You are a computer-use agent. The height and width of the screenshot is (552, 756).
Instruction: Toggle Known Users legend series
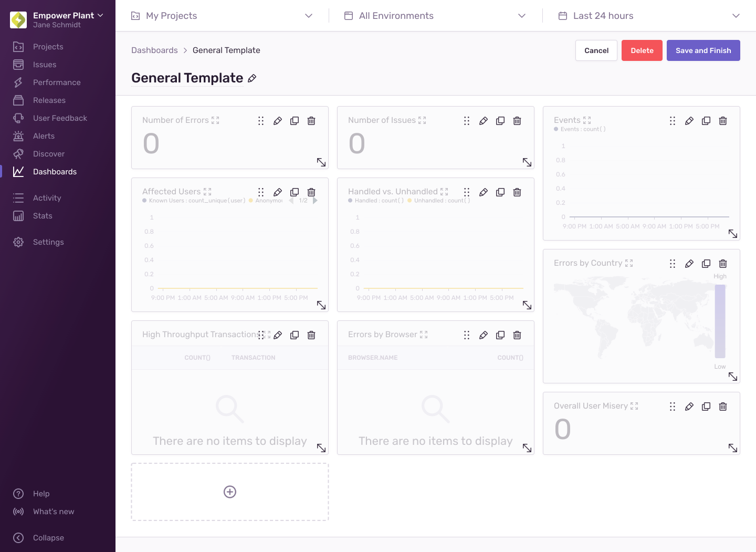(193, 201)
